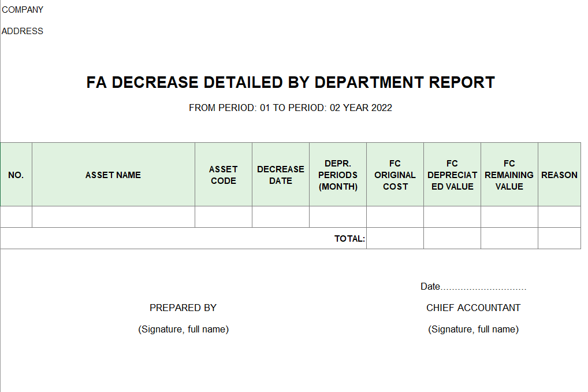The image size is (588, 392).
Task: Click the PREPARED BY label
Action: coord(183,308)
